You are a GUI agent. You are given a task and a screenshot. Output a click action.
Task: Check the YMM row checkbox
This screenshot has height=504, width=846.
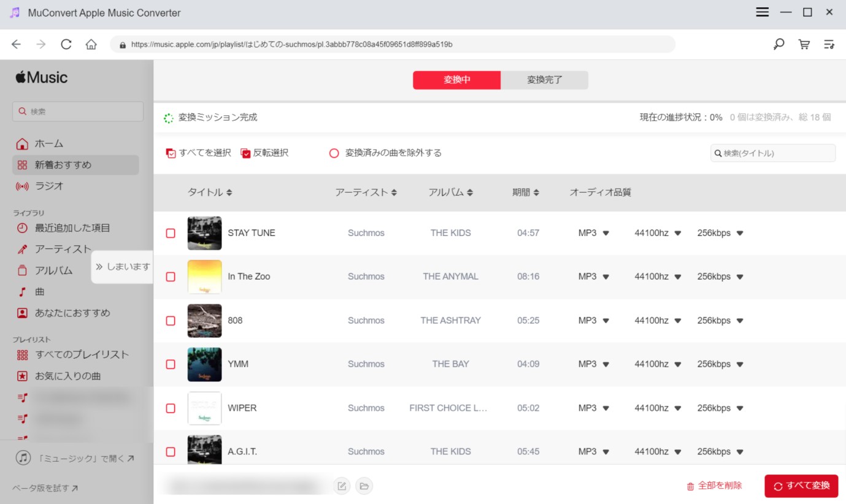click(171, 364)
